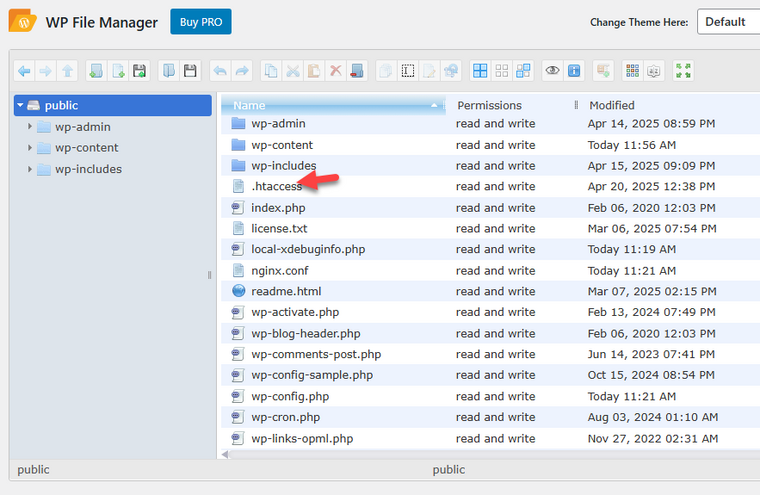760x495 pixels.
Task: Toggle the Preview eye icon
Action: (553, 71)
